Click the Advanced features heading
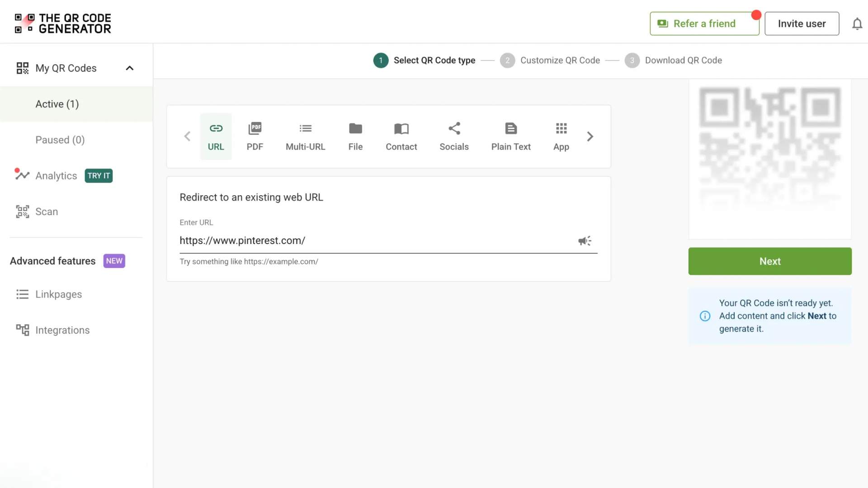This screenshot has height=488, width=868. point(53,261)
